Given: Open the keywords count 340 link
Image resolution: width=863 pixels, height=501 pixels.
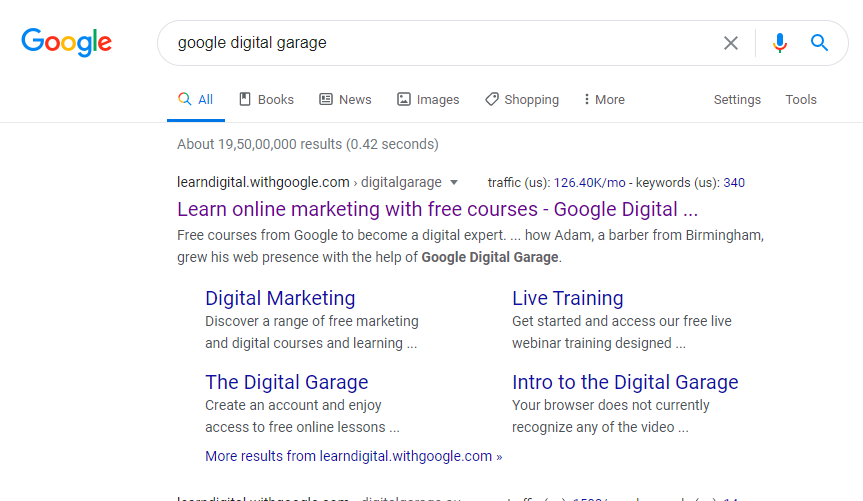Looking at the screenshot, I should pos(734,183).
